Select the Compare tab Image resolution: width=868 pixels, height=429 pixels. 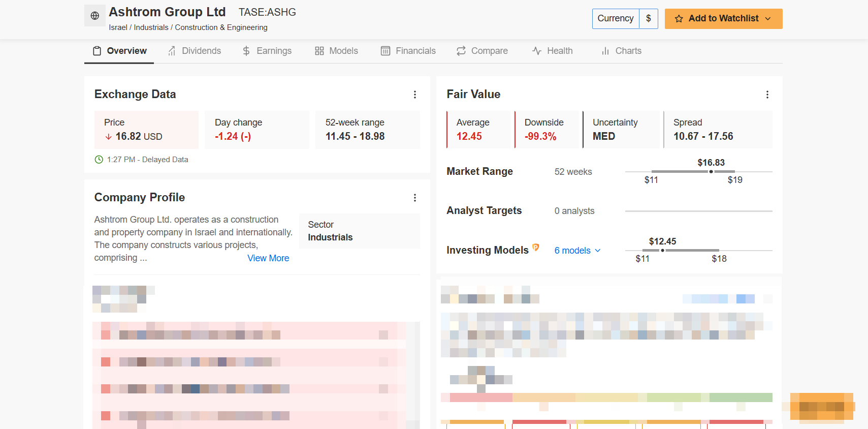[482, 51]
